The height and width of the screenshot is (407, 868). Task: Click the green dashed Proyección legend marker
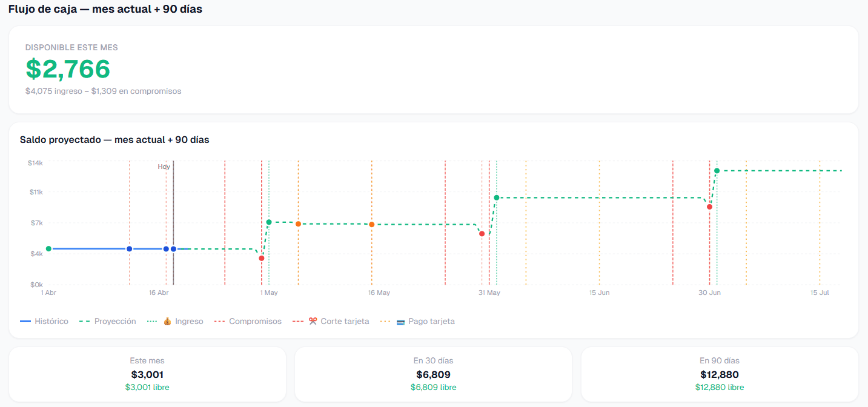tap(85, 322)
